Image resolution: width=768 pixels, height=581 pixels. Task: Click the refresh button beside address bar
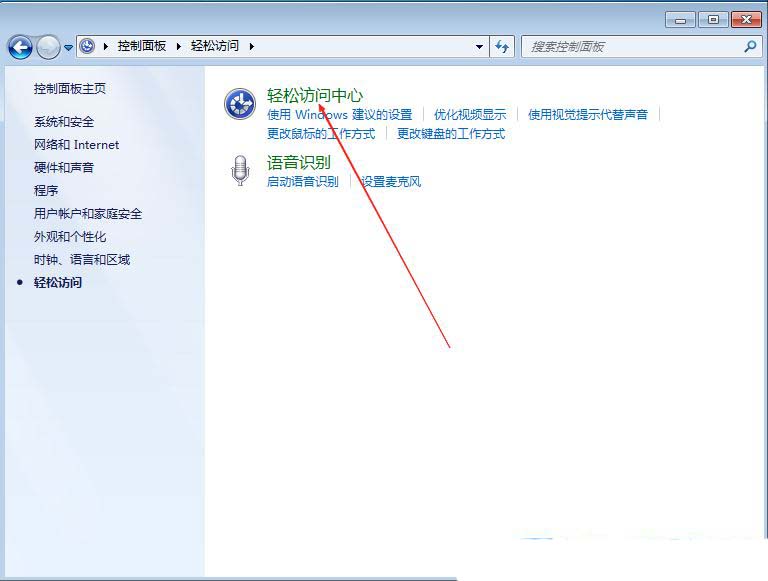coord(502,47)
